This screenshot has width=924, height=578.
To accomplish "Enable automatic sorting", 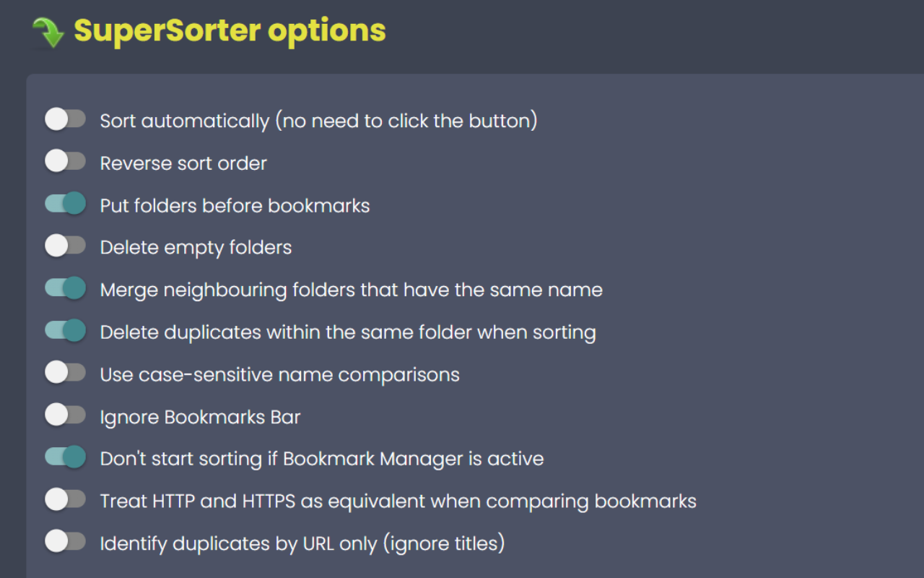I will tap(66, 119).
